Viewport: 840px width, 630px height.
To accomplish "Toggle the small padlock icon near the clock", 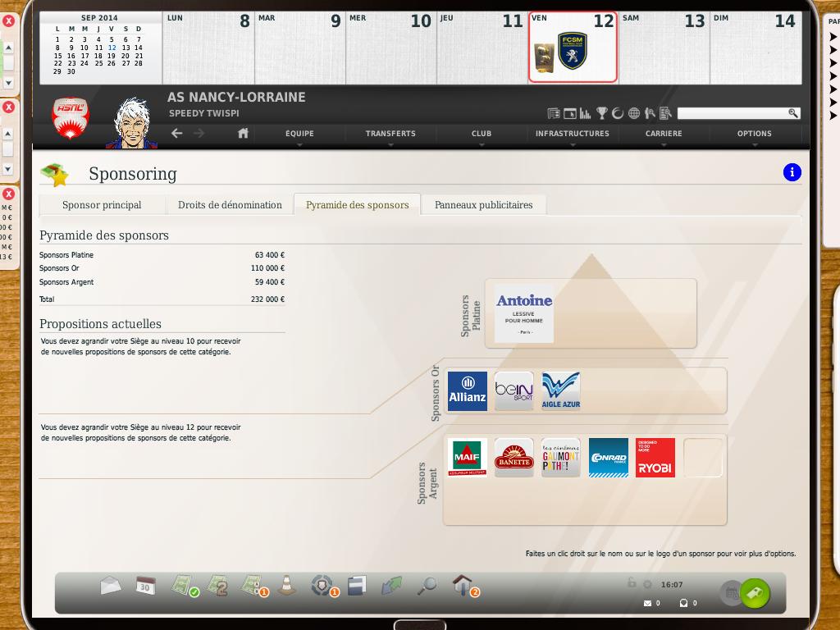I will point(632,583).
